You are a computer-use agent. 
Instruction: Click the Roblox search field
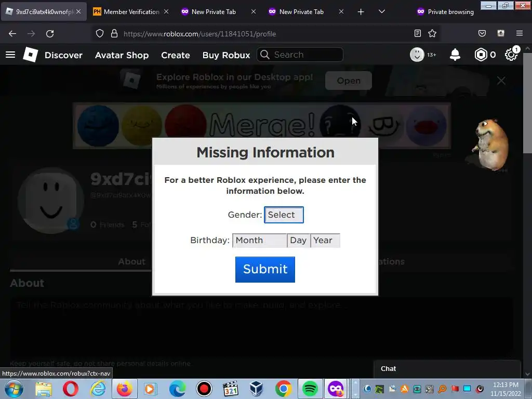(300, 55)
